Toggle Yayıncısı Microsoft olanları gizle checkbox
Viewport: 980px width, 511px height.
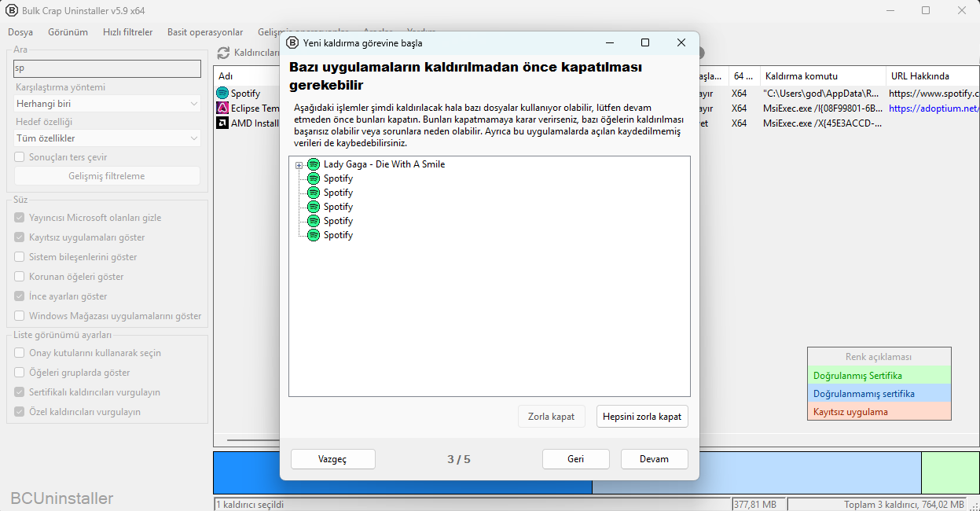click(20, 218)
